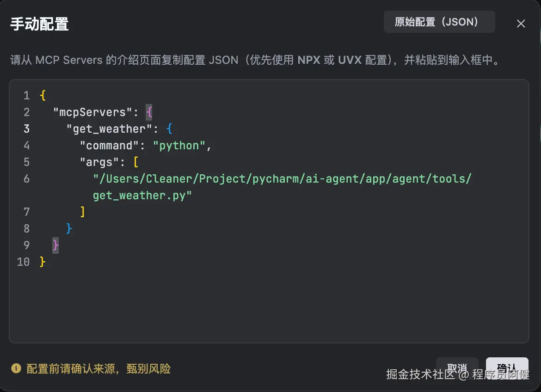This screenshot has height=392, width=541.
Task: Click line number 10 in the gutter
Action: click(23, 262)
